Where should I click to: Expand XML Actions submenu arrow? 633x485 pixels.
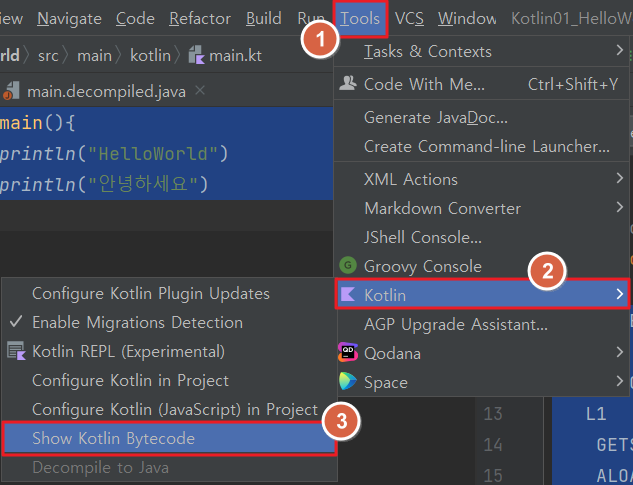(620, 178)
